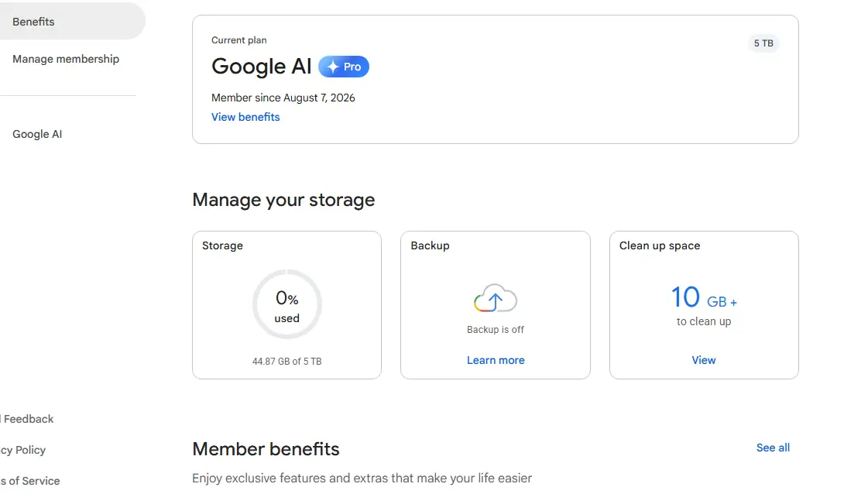Click Enjoy exclusive features description text
Image resolution: width=868 pixels, height=494 pixels.
point(362,478)
